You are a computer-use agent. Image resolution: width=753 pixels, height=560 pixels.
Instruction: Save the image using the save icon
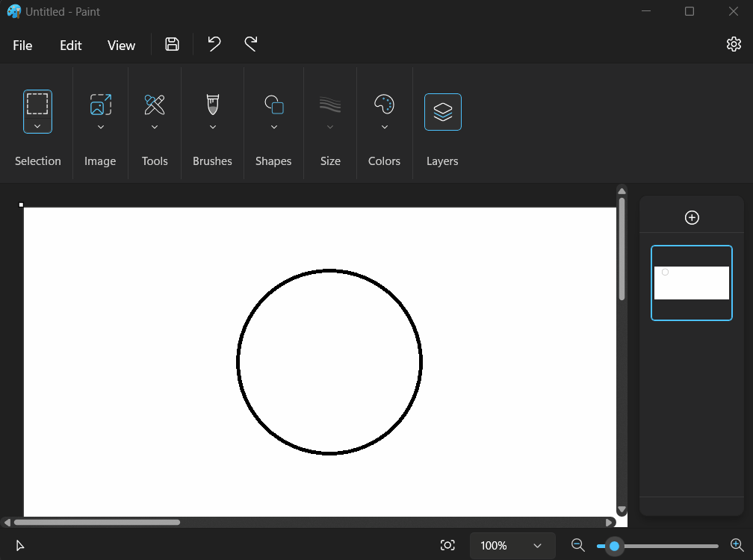(x=172, y=44)
